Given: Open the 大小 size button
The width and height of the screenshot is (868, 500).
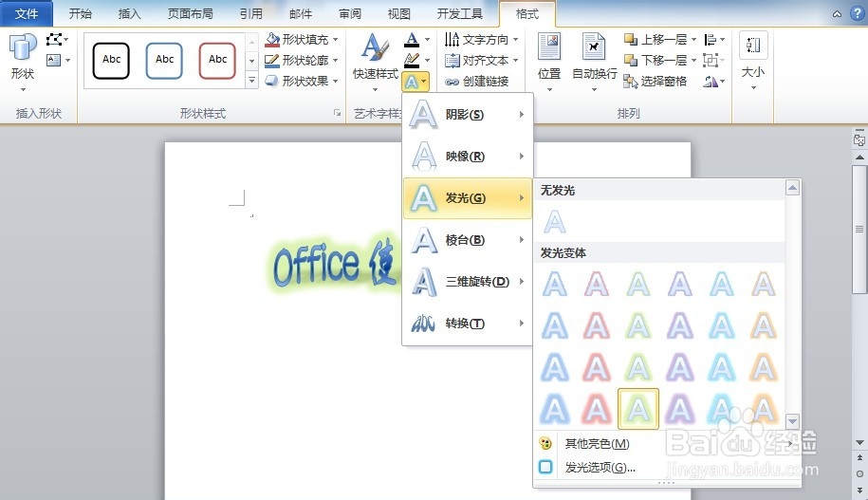Looking at the screenshot, I should [x=753, y=62].
